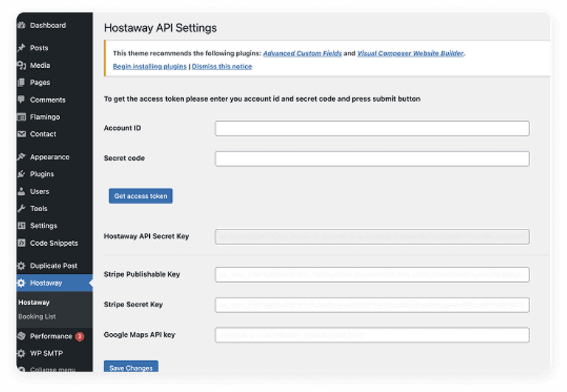The height and width of the screenshot is (392, 567).
Task: Click the Hostaway API Secret Key field
Action: coord(372,236)
